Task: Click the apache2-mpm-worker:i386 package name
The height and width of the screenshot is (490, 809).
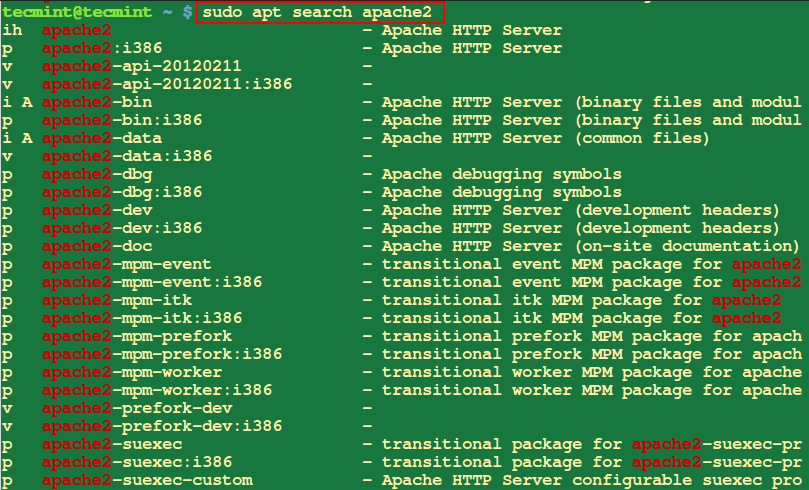Action: point(157,390)
